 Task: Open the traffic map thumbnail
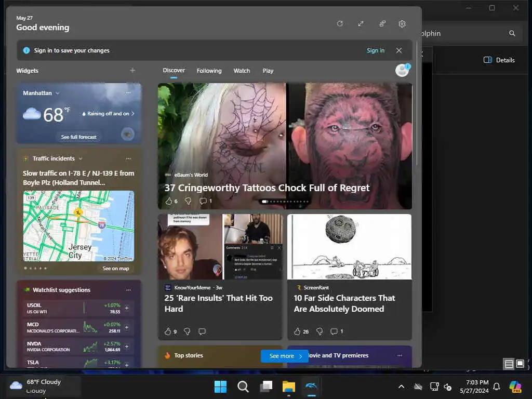pos(79,226)
